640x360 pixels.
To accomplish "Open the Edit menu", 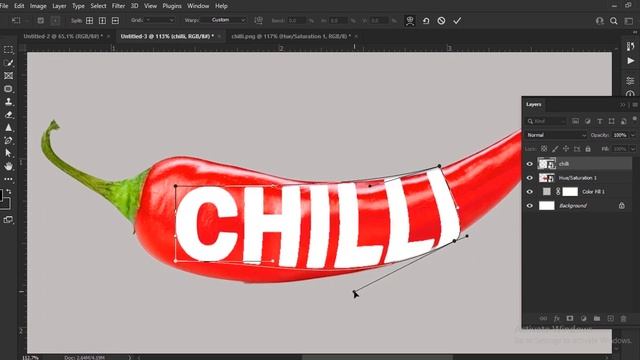I will point(19,6).
